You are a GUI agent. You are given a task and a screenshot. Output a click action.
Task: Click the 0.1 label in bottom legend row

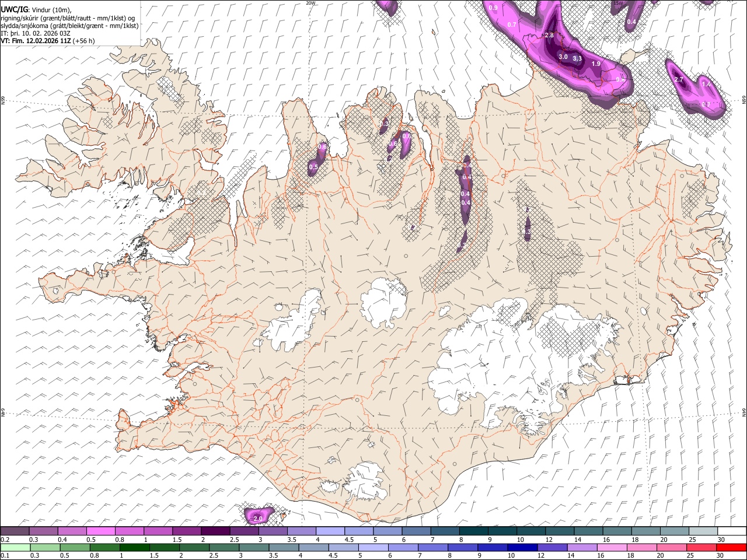pyautogui.click(x=5, y=555)
